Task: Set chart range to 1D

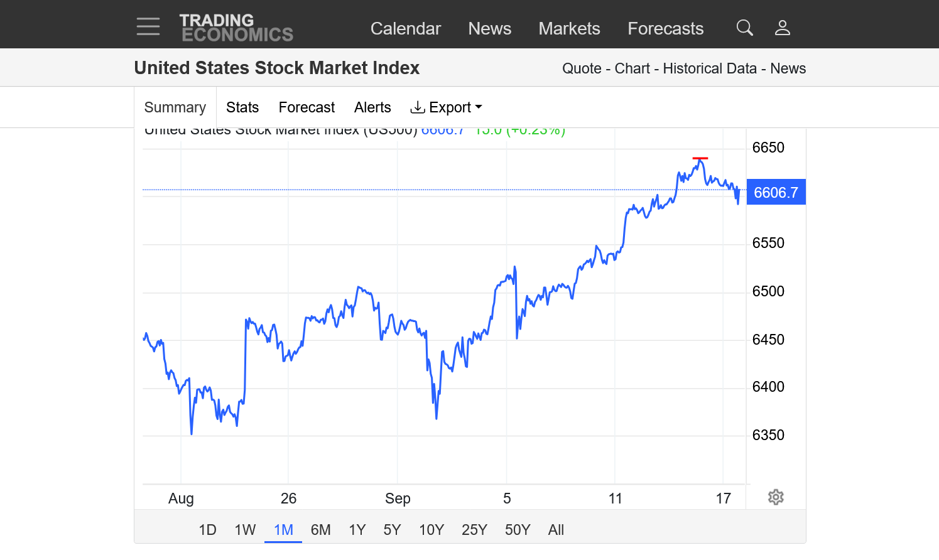Action: (207, 530)
